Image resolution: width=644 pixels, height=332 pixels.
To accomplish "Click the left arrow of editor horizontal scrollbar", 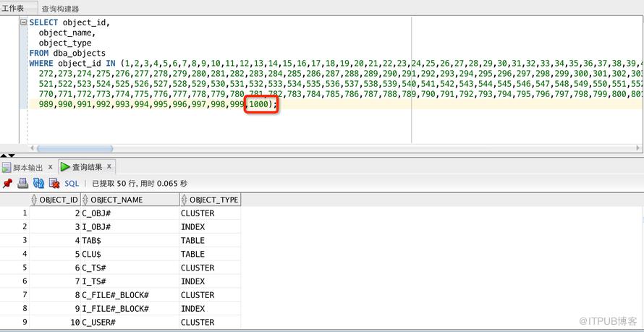I will [32, 148].
